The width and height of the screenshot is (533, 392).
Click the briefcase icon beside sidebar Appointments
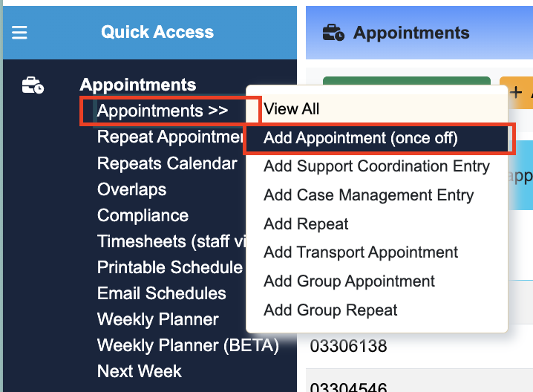[x=33, y=86]
